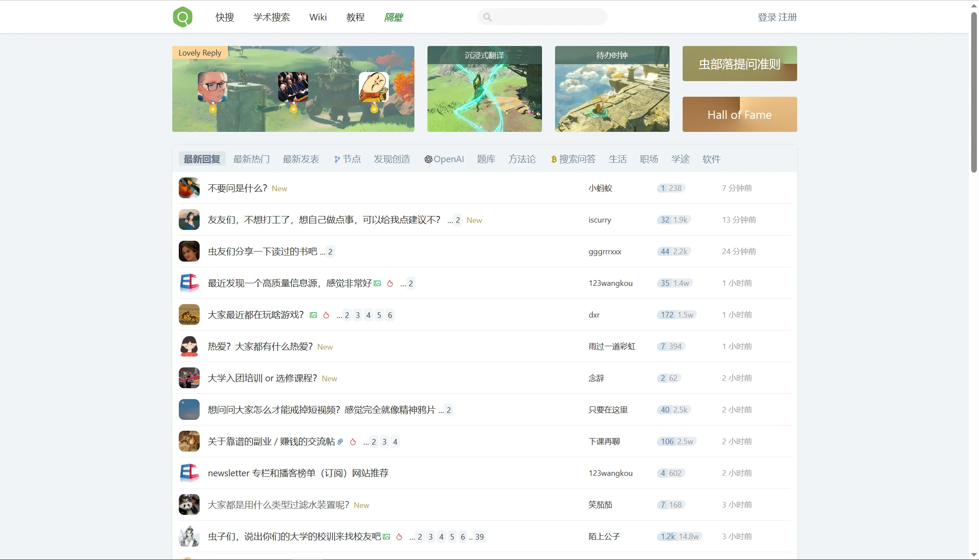Click the 虫部落提问准则 banner button
This screenshot has height=560, width=979.
pyautogui.click(x=739, y=63)
